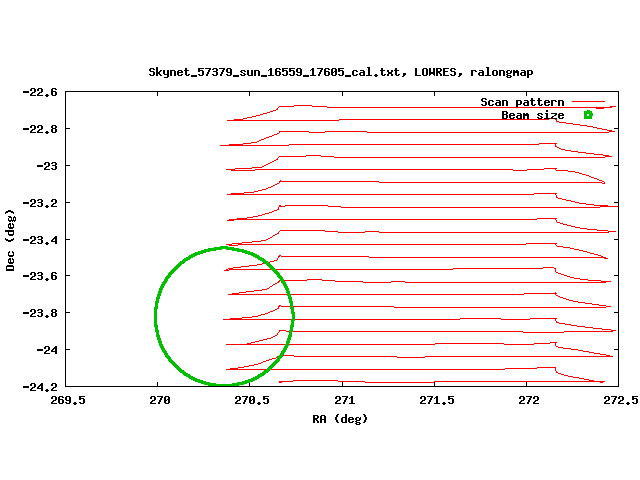Click the y-axis tick label -23.2

40,203
